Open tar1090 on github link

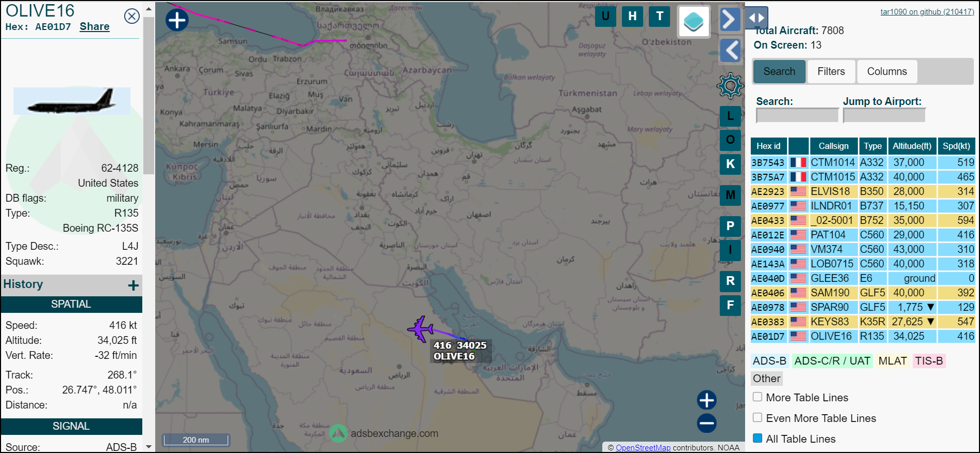927,12
